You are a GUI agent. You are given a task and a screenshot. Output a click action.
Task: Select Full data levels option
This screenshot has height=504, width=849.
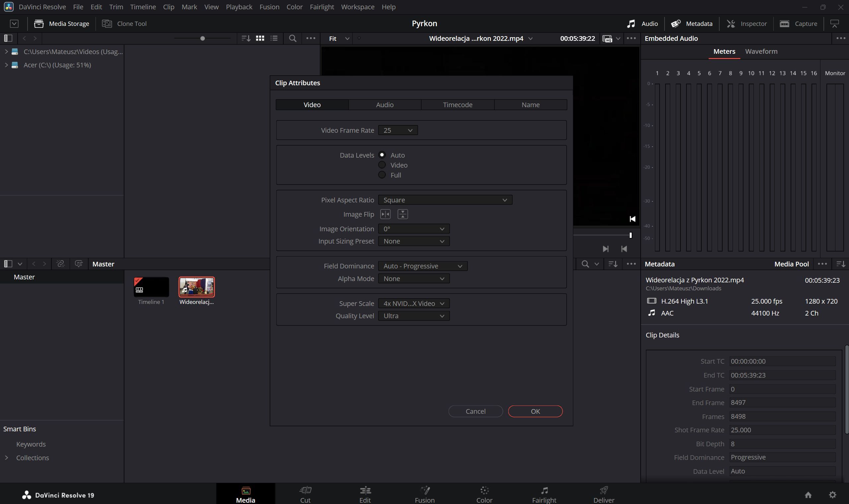(382, 175)
